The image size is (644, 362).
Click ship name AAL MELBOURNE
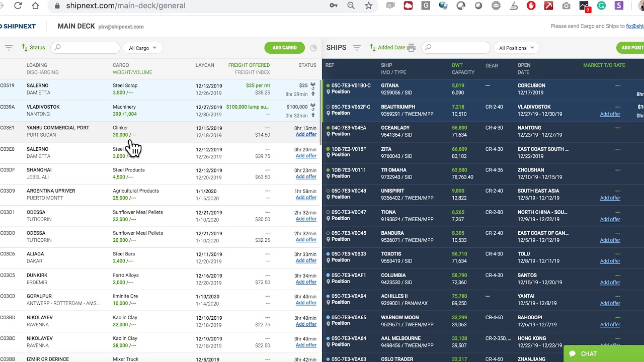click(x=400, y=338)
